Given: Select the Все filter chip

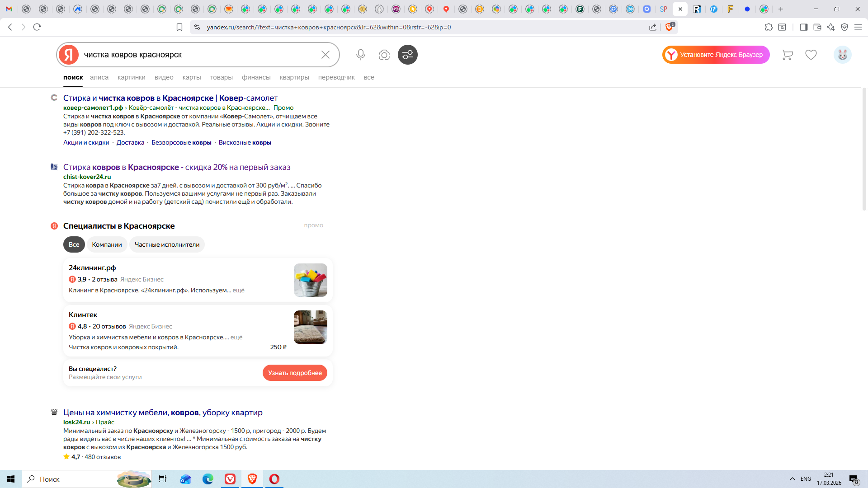Looking at the screenshot, I should [x=74, y=244].
